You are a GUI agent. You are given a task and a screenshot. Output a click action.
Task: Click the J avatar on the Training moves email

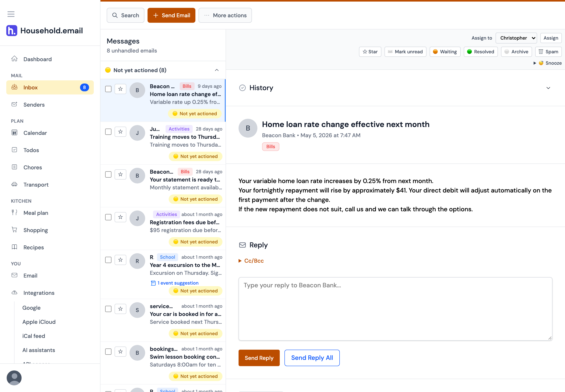(x=137, y=133)
